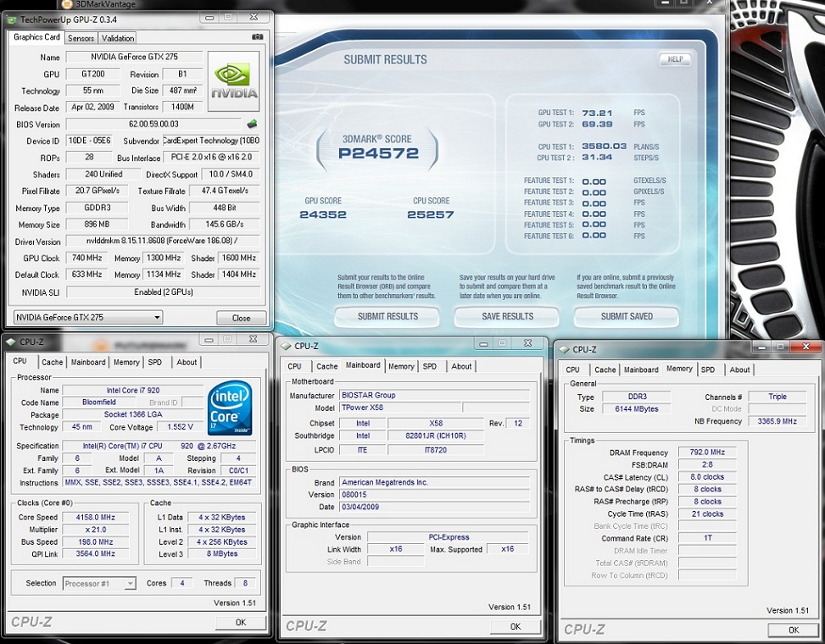Click the 3DMarkVantage title bar icon
The image size is (825, 644).
click(x=67, y=4)
